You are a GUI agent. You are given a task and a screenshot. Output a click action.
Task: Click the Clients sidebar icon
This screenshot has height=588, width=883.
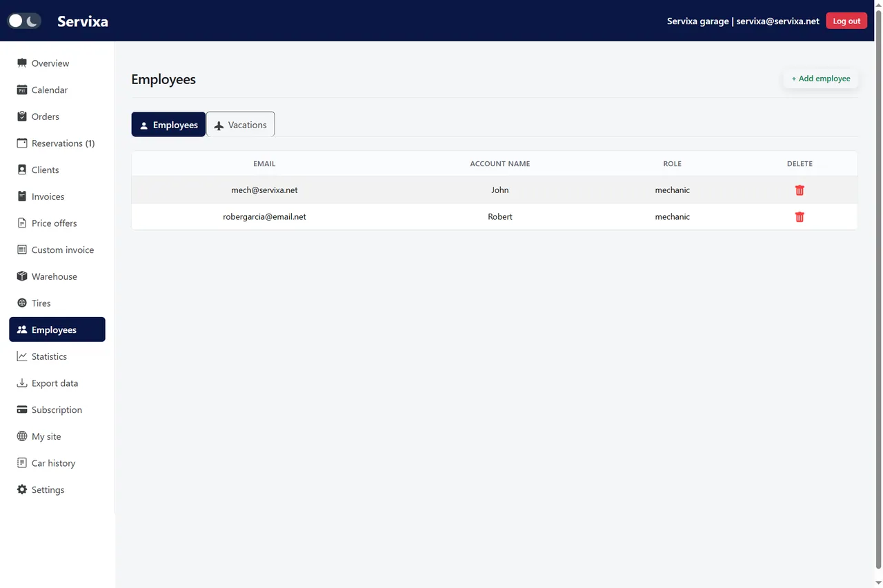point(22,170)
